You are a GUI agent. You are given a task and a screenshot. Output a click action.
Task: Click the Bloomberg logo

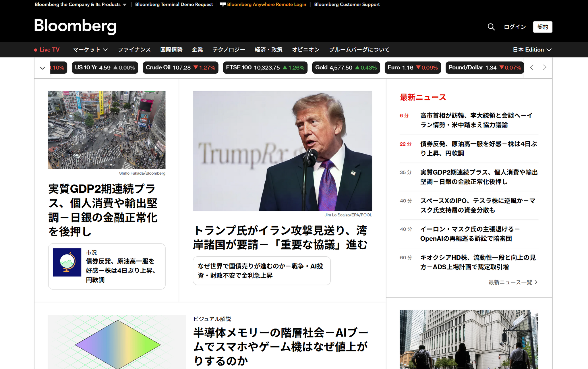(x=75, y=26)
